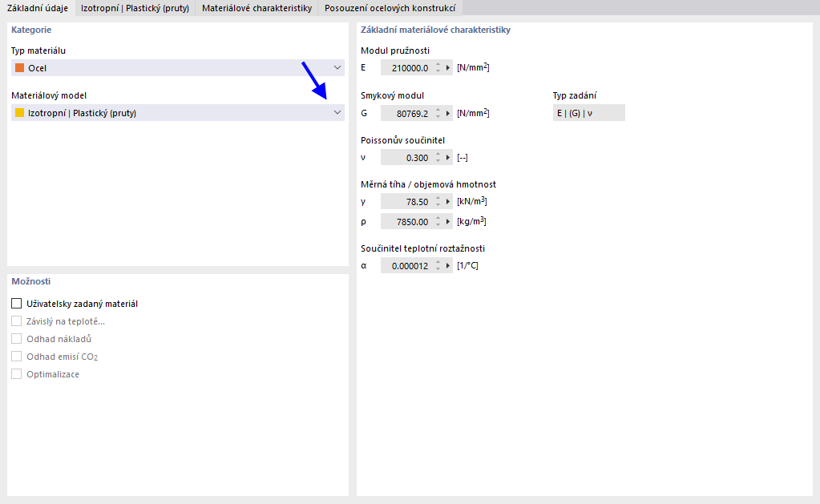Switch to the Základní údaje tab

tap(38, 8)
